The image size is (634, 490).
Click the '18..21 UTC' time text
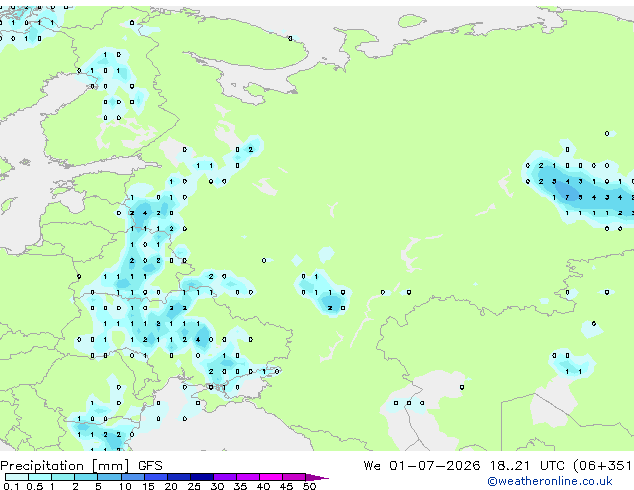pos(528,466)
